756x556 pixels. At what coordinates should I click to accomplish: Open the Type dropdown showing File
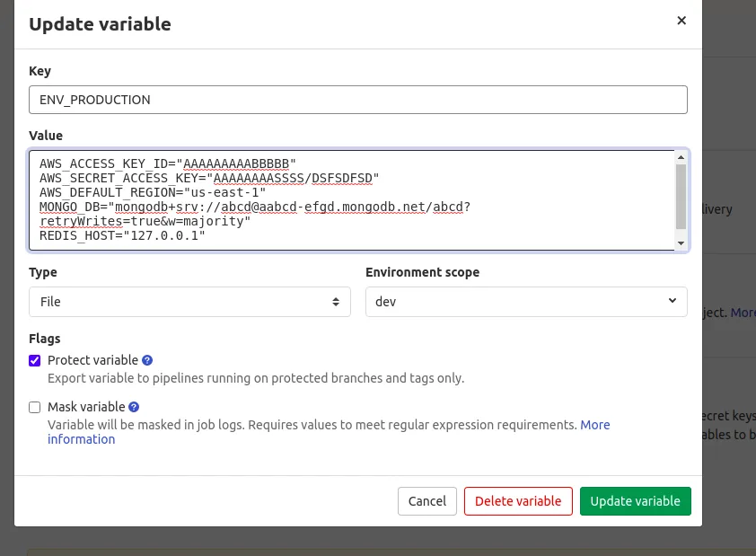[189, 302]
